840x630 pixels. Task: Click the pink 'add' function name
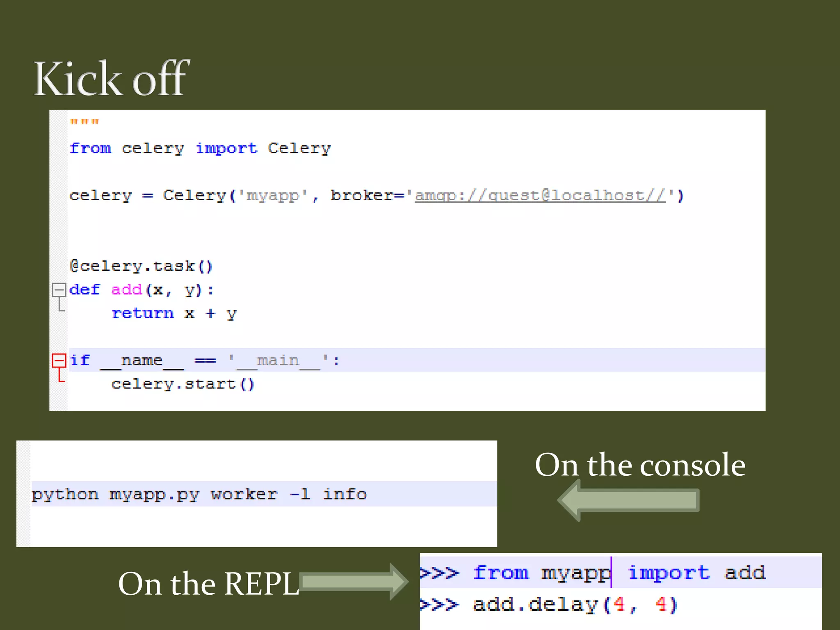(x=127, y=290)
